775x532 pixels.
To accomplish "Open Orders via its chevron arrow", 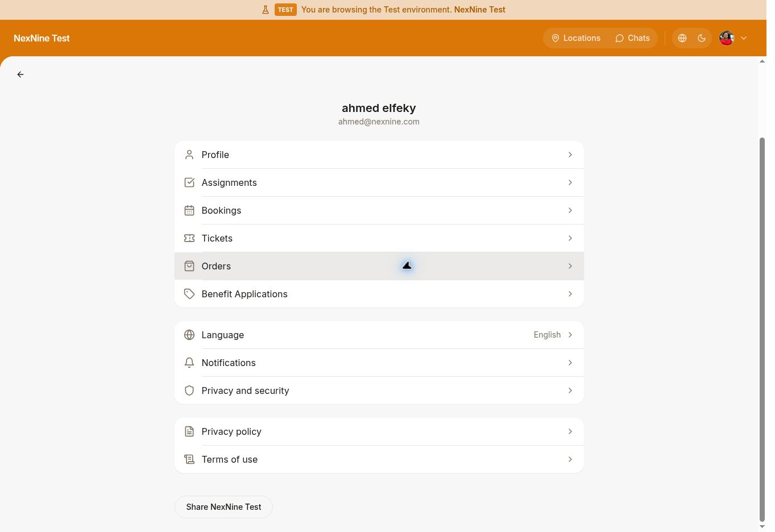I will pos(570,266).
